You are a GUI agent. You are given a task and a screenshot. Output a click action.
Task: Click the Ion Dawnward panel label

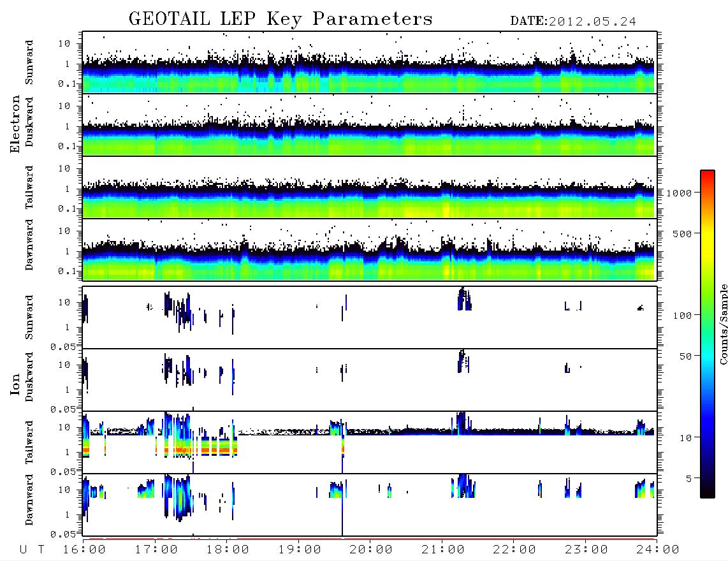tap(29, 500)
